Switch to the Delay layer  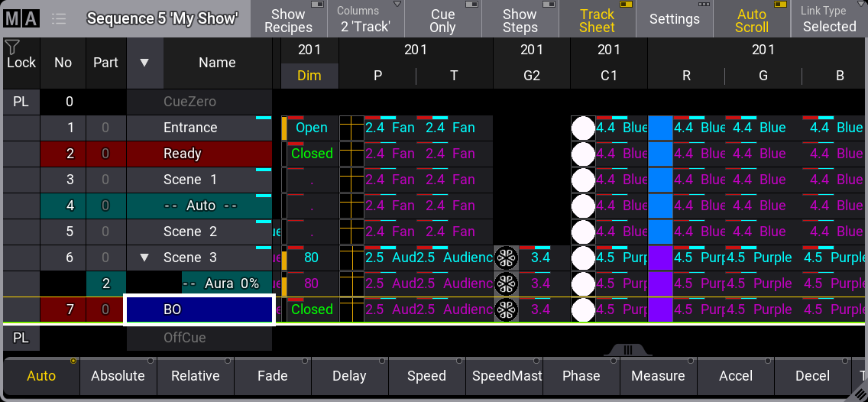(x=349, y=376)
